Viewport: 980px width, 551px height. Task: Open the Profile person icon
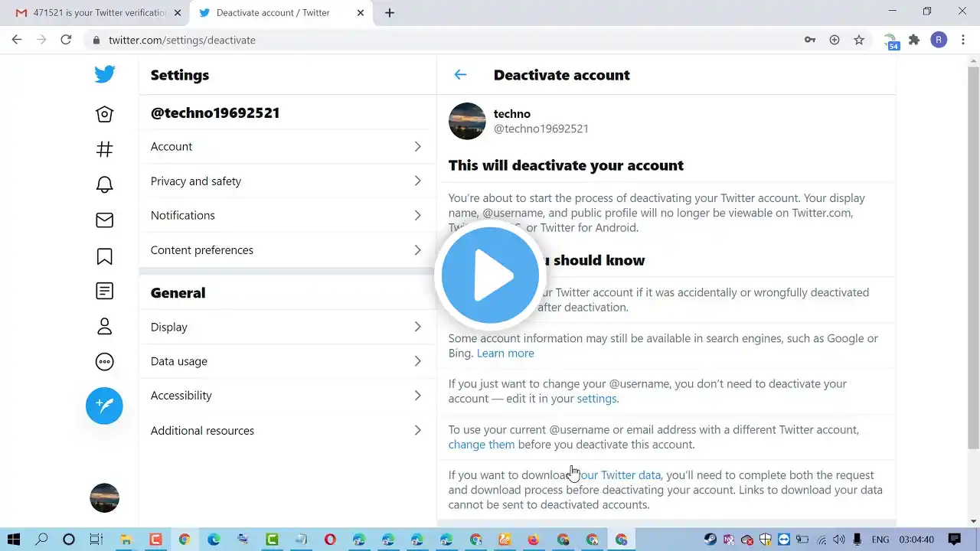105,326
